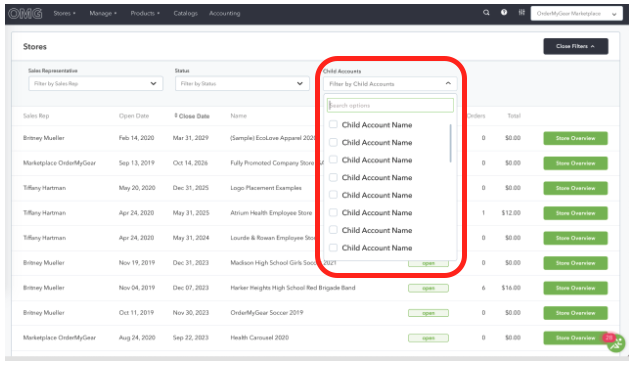Collapse the Filter by Child Accounts dropdown
The image size is (636, 366).
[390, 84]
